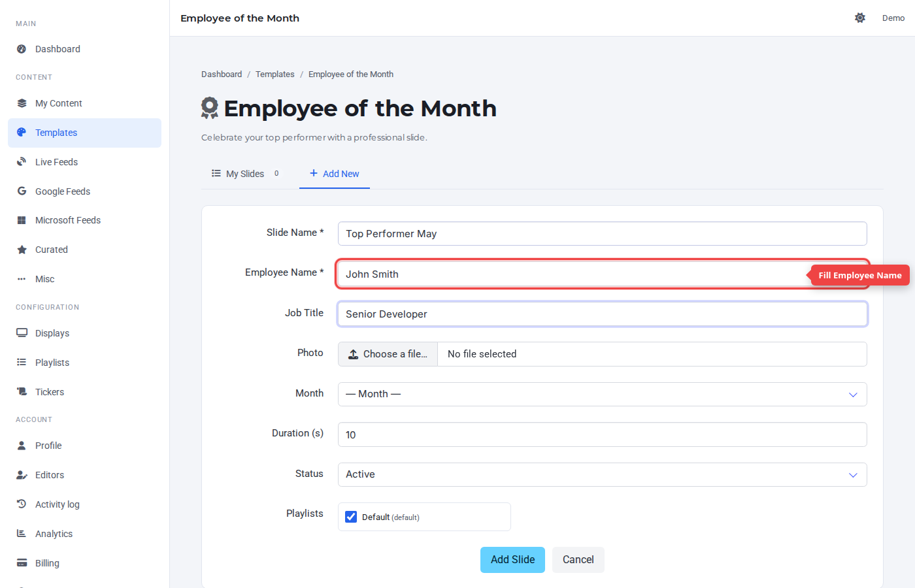Viewport: 915px width, 588px height.
Task: Open Live Feeds in the sidebar
Action: [x=84, y=162]
